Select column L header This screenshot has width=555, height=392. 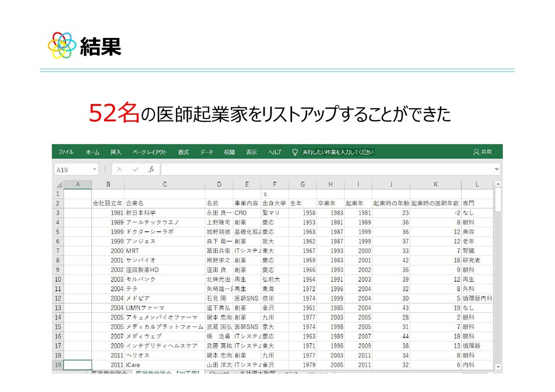click(x=477, y=184)
